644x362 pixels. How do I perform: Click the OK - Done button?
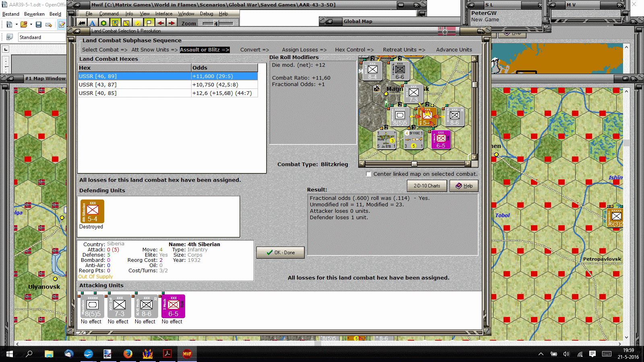click(x=281, y=253)
